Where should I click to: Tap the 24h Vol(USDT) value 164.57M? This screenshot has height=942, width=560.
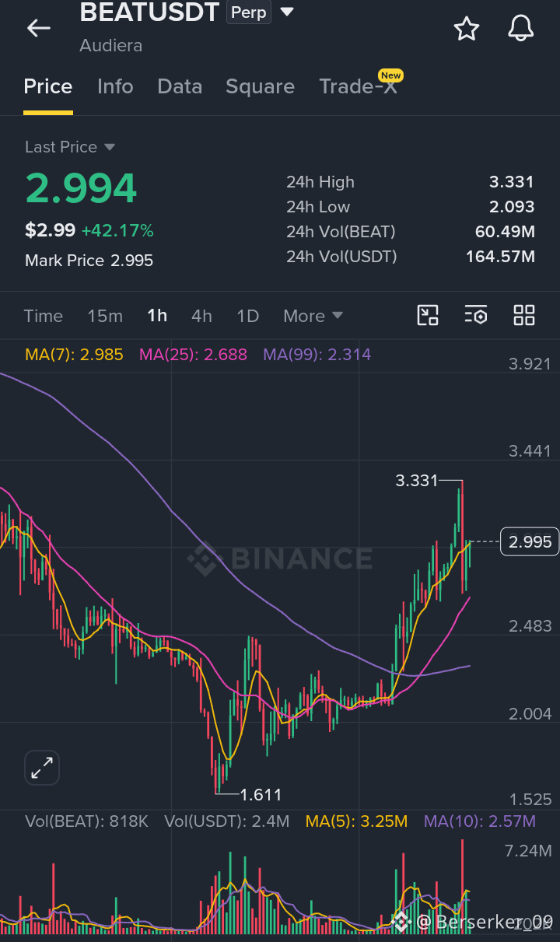[x=500, y=257]
